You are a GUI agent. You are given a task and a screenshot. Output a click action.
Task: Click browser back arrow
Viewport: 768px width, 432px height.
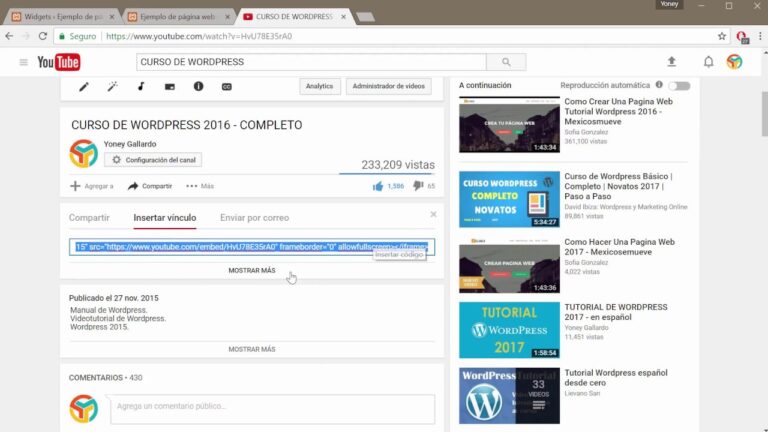click(9, 36)
